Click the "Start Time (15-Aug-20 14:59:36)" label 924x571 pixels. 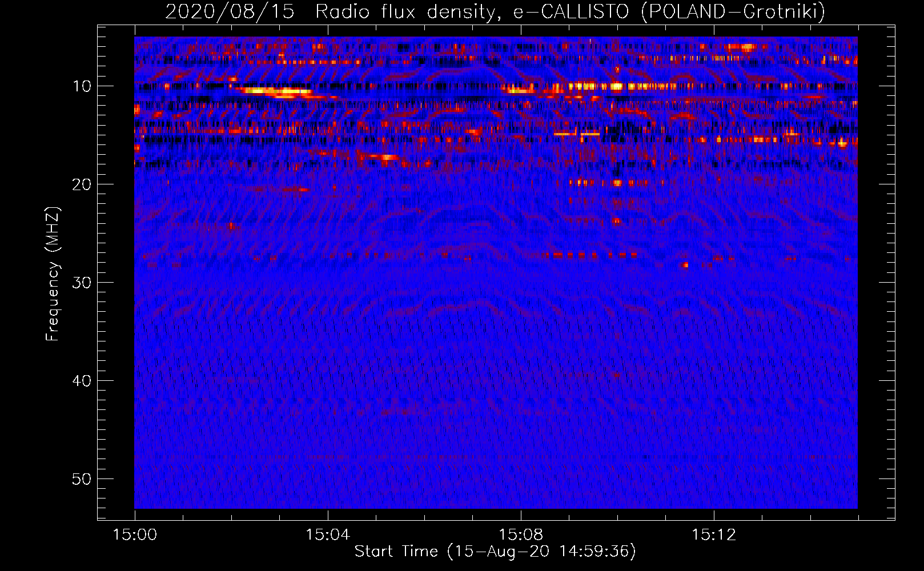[495, 552]
